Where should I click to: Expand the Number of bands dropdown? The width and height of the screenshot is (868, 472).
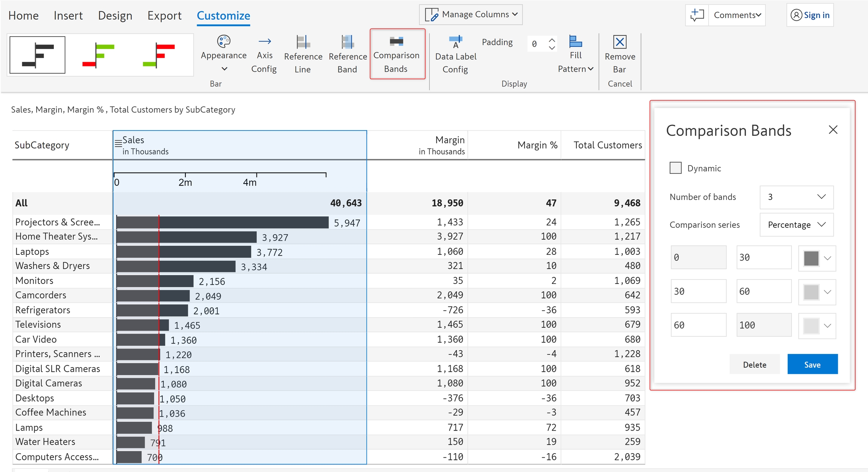(x=796, y=197)
